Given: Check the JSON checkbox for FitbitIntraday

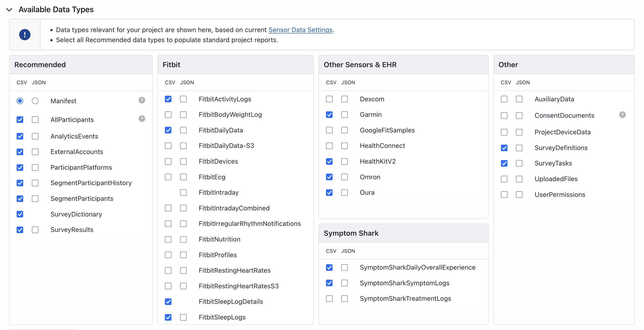Looking at the screenshot, I should coord(183,193).
